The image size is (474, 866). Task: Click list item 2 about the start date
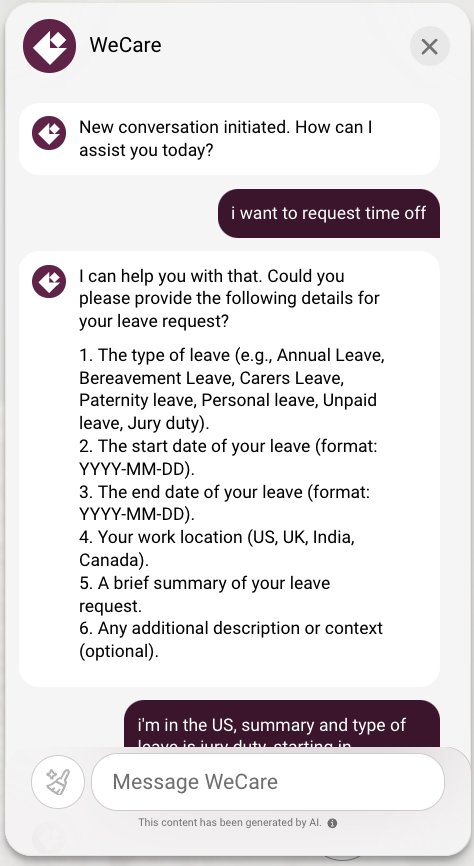point(228,457)
